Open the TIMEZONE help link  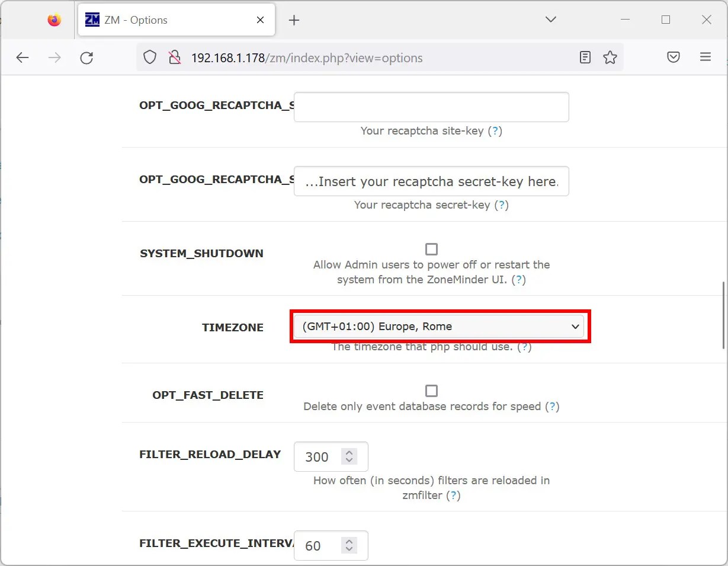(x=524, y=347)
